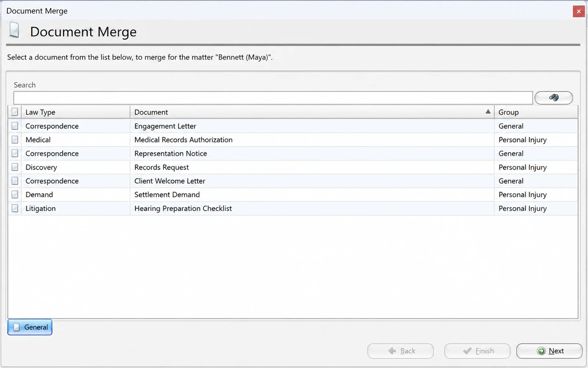Check the Hearing Preparation Checklist checkbox
Viewport: 588px width, 368px height.
point(15,208)
